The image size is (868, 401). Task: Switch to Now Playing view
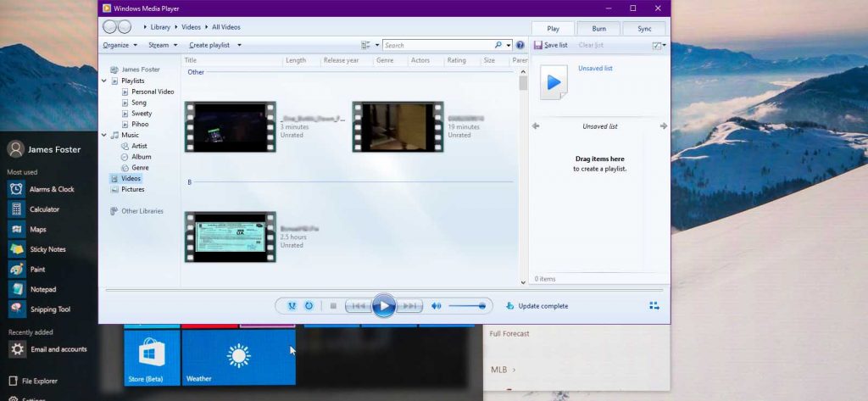(x=654, y=306)
